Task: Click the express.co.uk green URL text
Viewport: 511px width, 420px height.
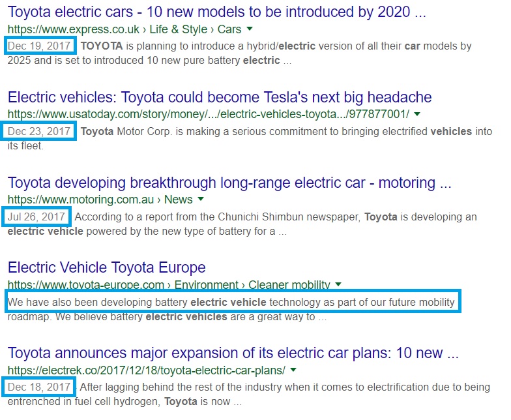Action: (x=124, y=29)
